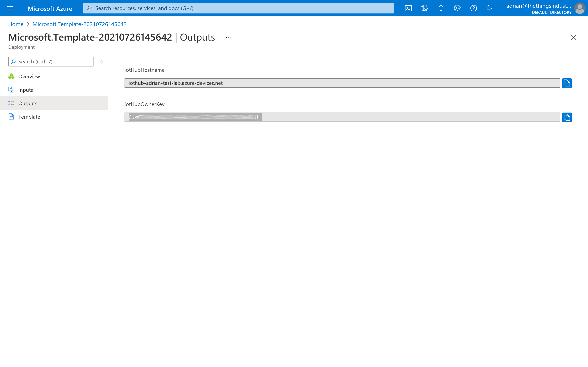The height and width of the screenshot is (367, 588).
Task: Open the portal hamburger menu
Action: coord(10,8)
